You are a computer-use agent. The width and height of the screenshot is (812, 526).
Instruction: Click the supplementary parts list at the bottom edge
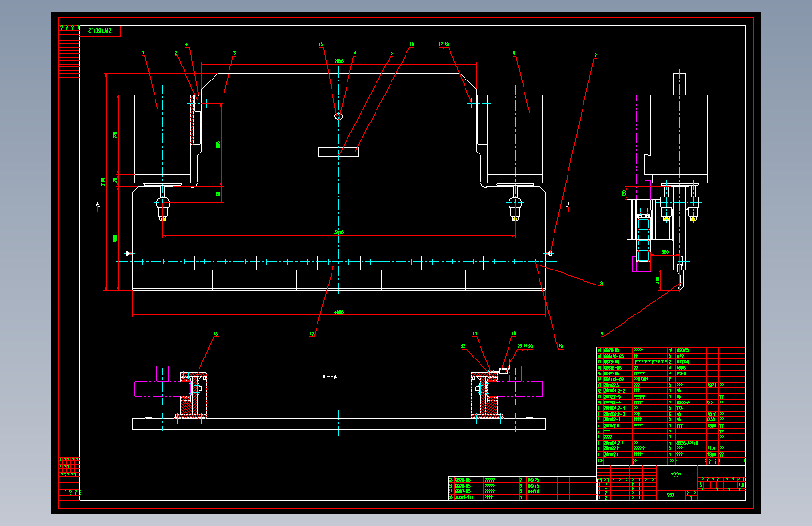pos(522,489)
